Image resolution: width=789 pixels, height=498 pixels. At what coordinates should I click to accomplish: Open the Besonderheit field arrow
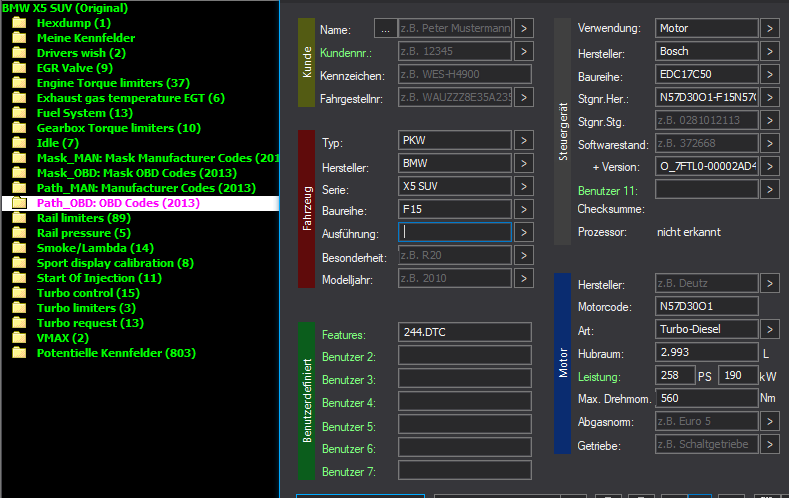click(x=524, y=256)
